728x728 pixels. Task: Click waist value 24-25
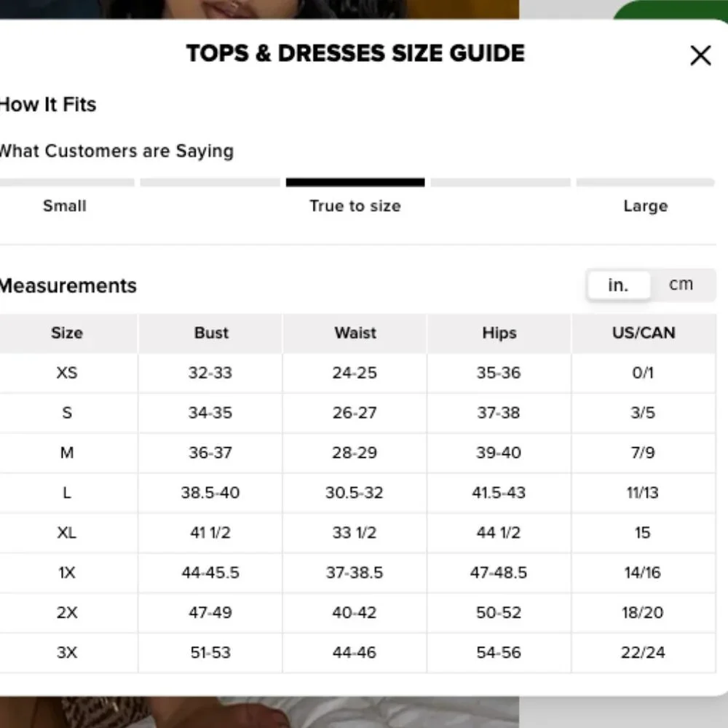click(x=355, y=373)
